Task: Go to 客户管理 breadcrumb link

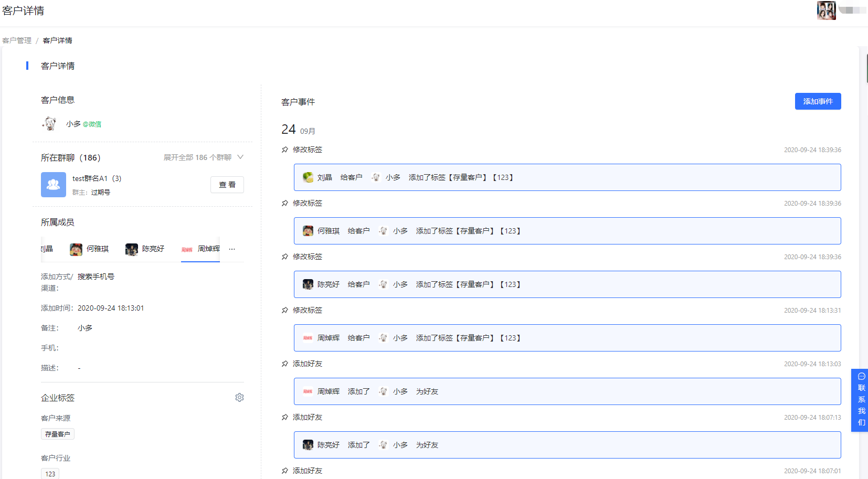Action: [x=17, y=40]
